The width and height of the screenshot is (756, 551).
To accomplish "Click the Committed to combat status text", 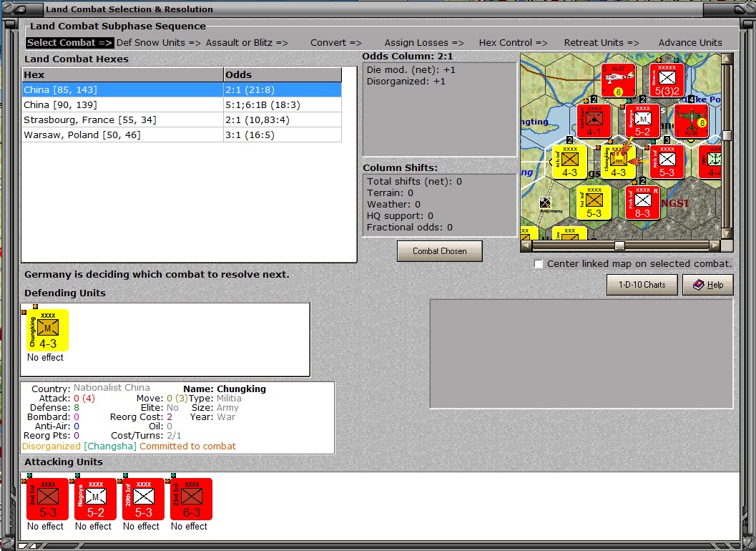I will click(188, 447).
